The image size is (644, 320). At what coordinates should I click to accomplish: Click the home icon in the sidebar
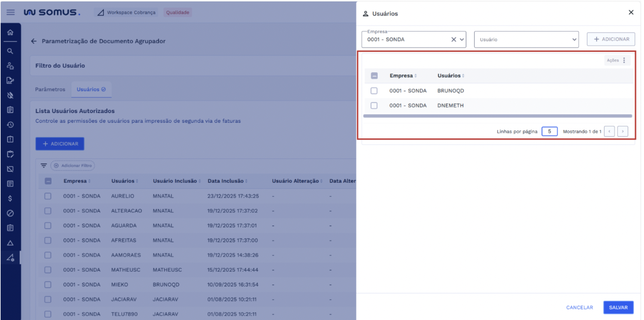pos(10,33)
